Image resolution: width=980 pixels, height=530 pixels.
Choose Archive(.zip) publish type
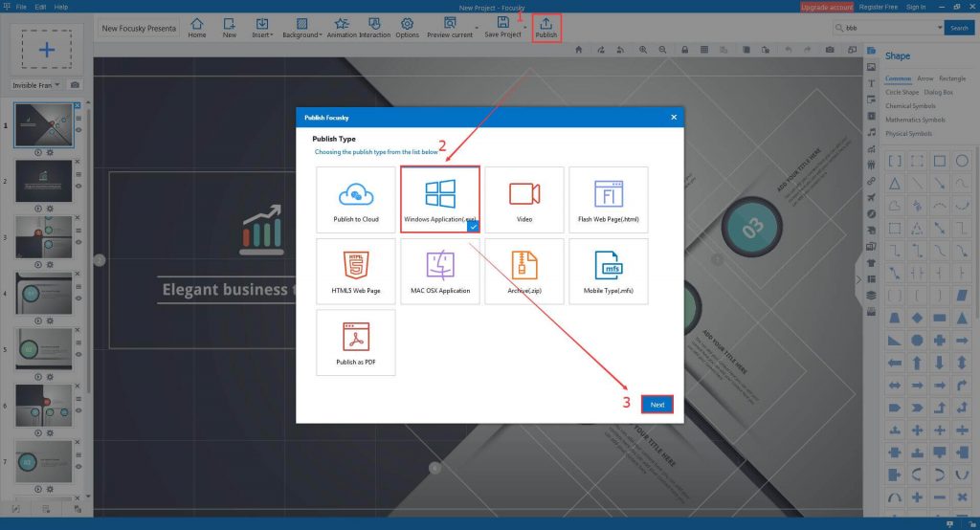pyautogui.click(x=524, y=271)
